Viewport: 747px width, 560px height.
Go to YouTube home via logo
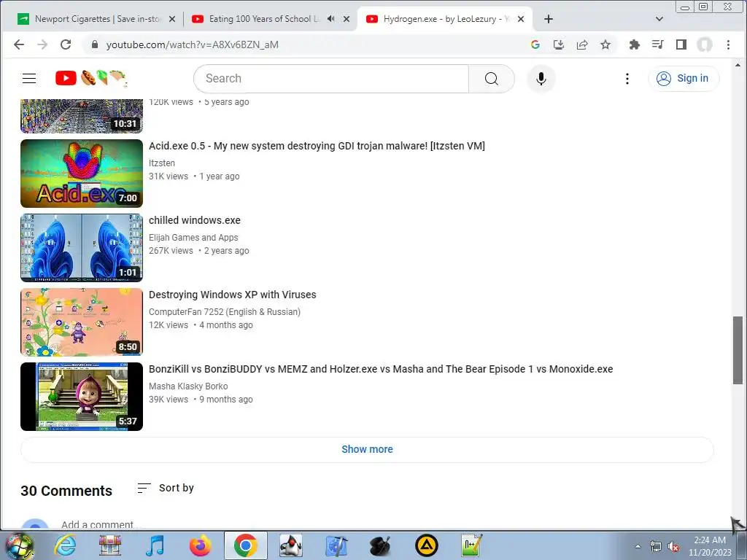90,78
